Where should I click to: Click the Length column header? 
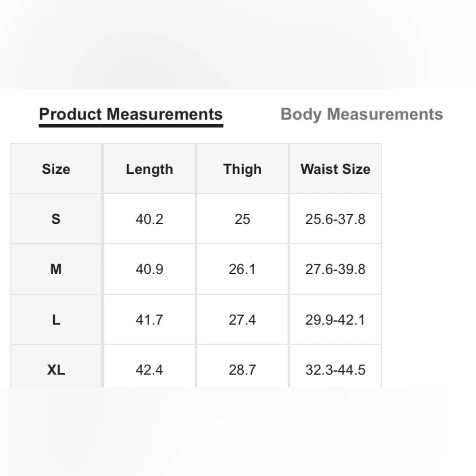coord(149,169)
